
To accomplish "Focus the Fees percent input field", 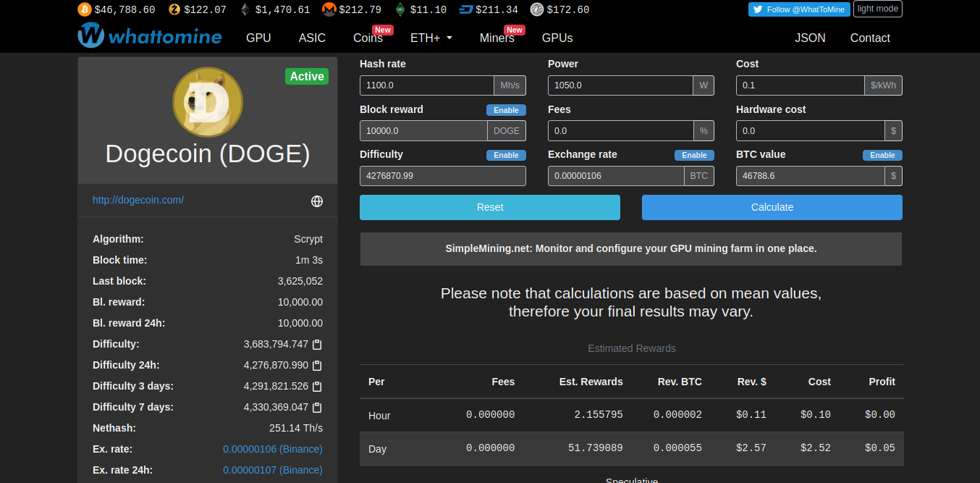I will (621, 130).
